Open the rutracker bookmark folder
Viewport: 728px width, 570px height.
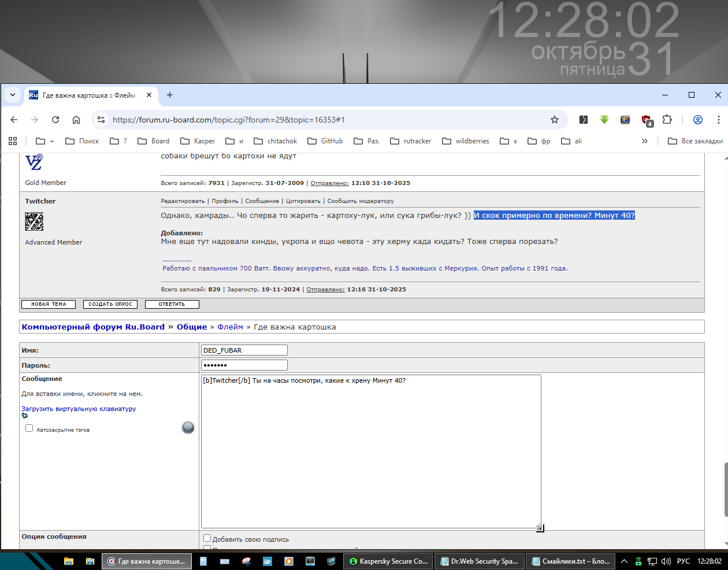pyautogui.click(x=411, y=141)
